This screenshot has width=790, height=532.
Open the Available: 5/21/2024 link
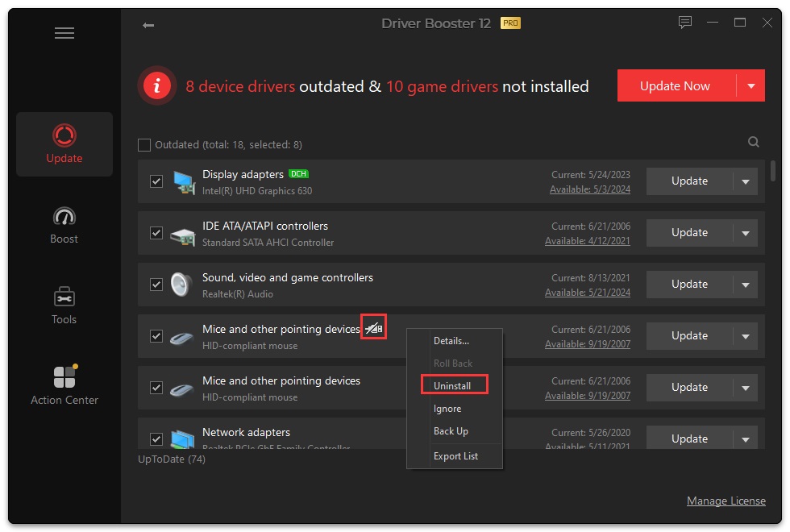click(x=588, y=293)
